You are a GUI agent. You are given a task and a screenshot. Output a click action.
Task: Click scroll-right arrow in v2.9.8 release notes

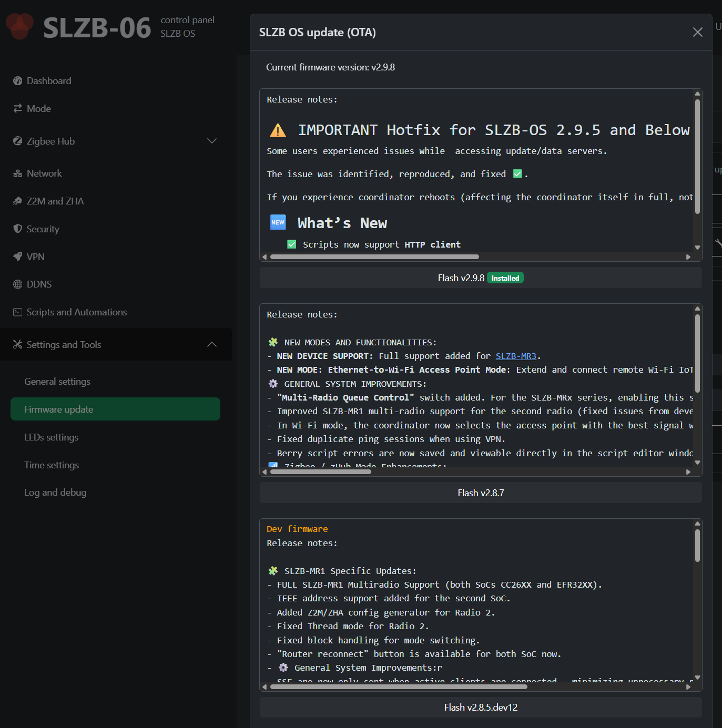point(688,257)
